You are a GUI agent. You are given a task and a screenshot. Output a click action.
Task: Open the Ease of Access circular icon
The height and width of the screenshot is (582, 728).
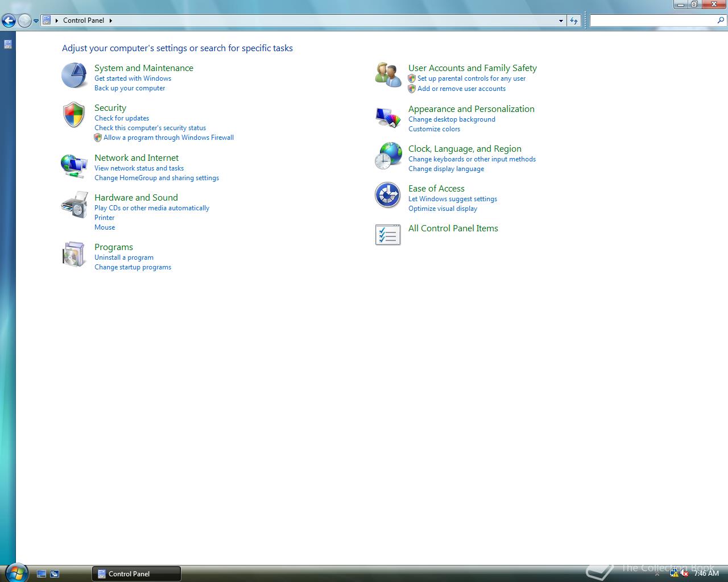click(388, 196)
